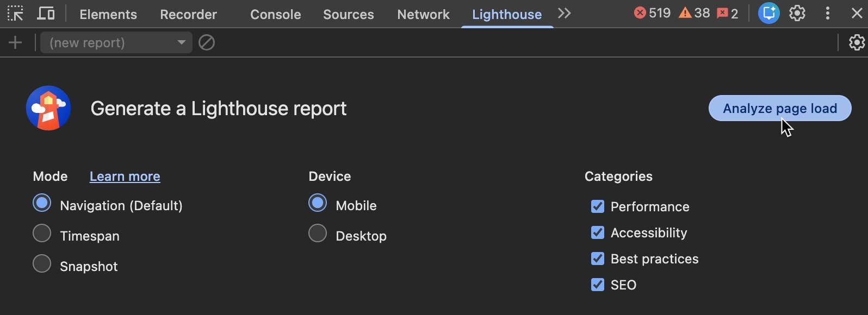Open DevTools settings gear in top bar
Viewport: 868px width, 315px height.
797,13
